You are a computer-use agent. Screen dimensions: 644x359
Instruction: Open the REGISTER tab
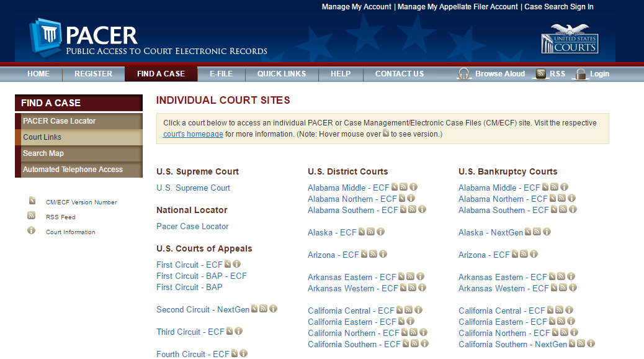pyautogui.click(x=93, y=74)
